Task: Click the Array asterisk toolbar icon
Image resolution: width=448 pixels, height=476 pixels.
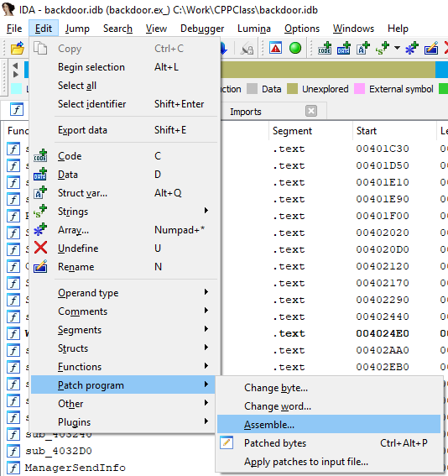Action: pos(412,48)
